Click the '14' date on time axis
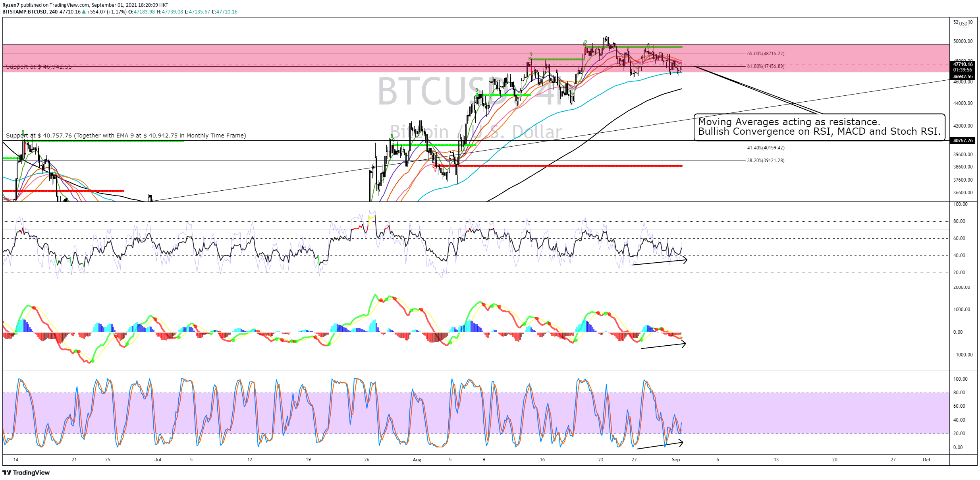Image resolution: width=980 pixels, height=480 pixels. [x=16, y=460]
